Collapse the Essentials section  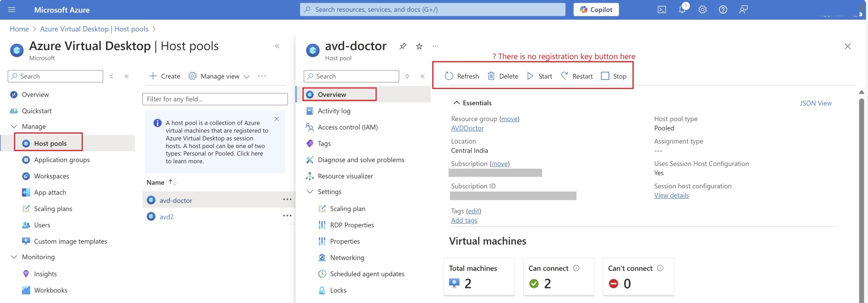457,103
